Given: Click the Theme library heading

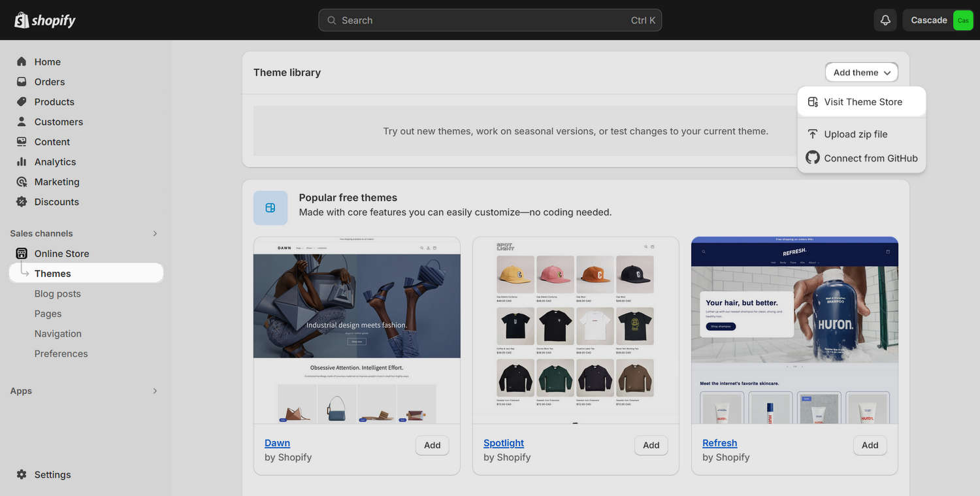Looking at the screenshot, I should coord(287,73).
